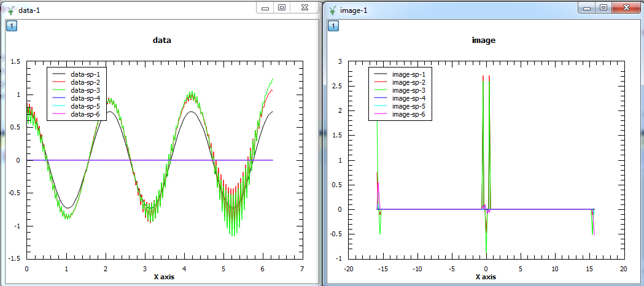Click cyan line swatch beside image-sp-5
Screen dimensions: 644x286
381,106
